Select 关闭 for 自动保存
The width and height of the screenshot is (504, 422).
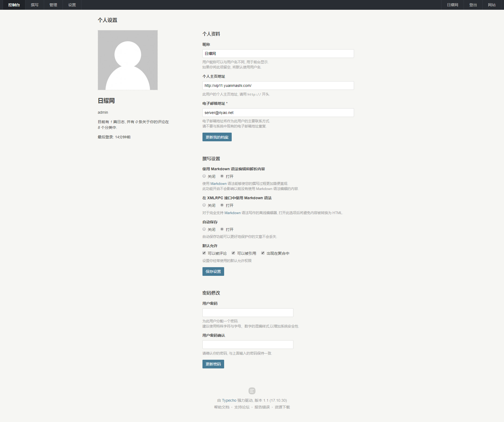(204, 229)
